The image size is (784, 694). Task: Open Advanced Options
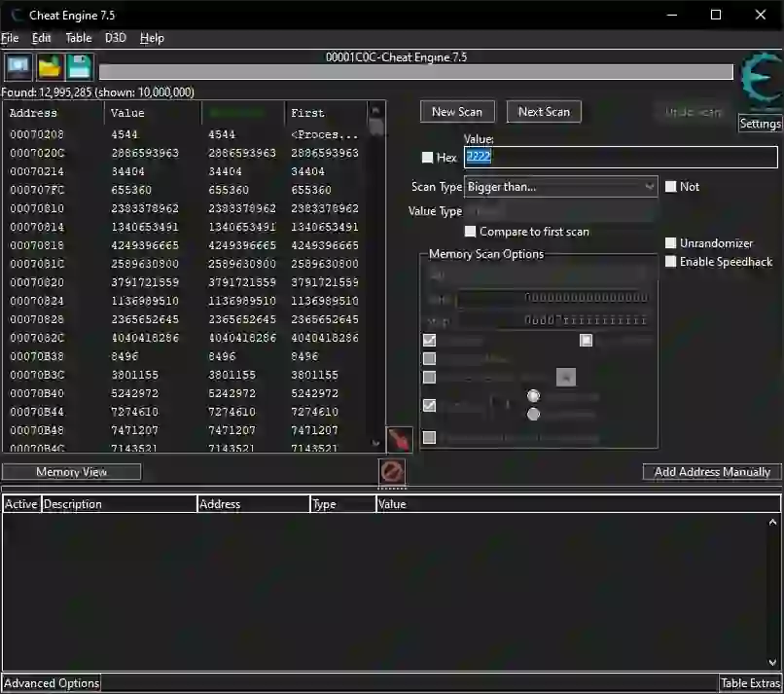(x=52, y=683)
